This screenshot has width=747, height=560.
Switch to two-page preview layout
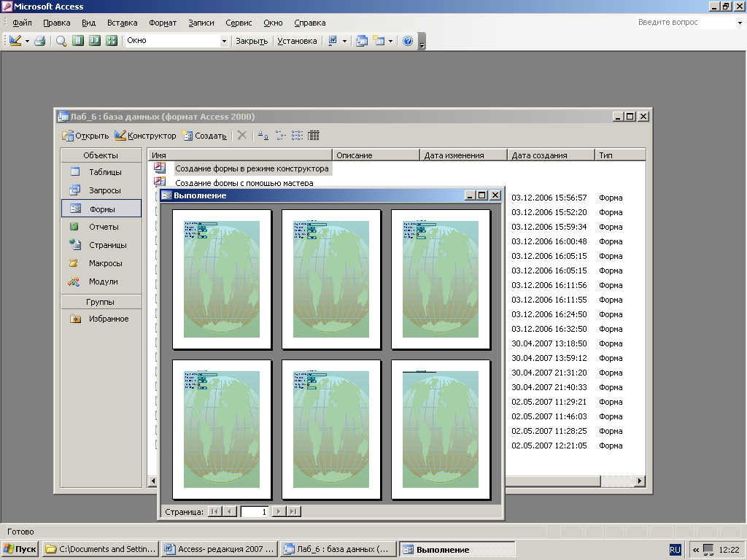point(95,41)
